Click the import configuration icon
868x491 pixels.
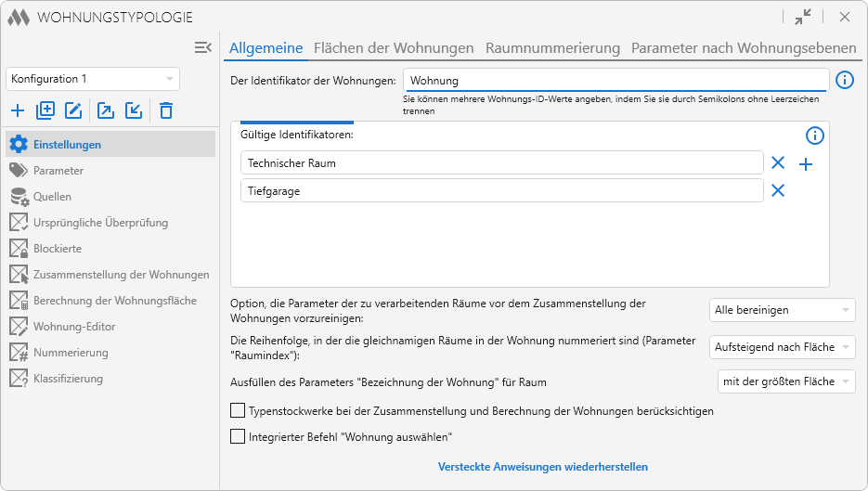click(134, 110)
